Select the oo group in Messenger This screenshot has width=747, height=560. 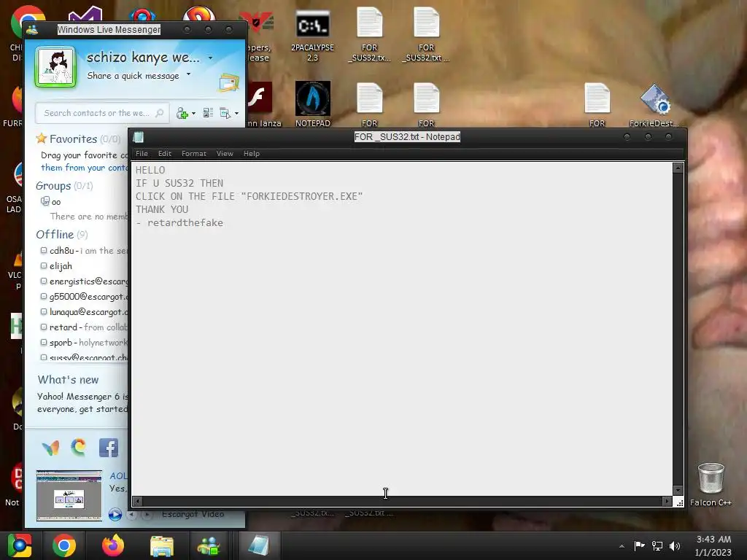click(51, 201)
